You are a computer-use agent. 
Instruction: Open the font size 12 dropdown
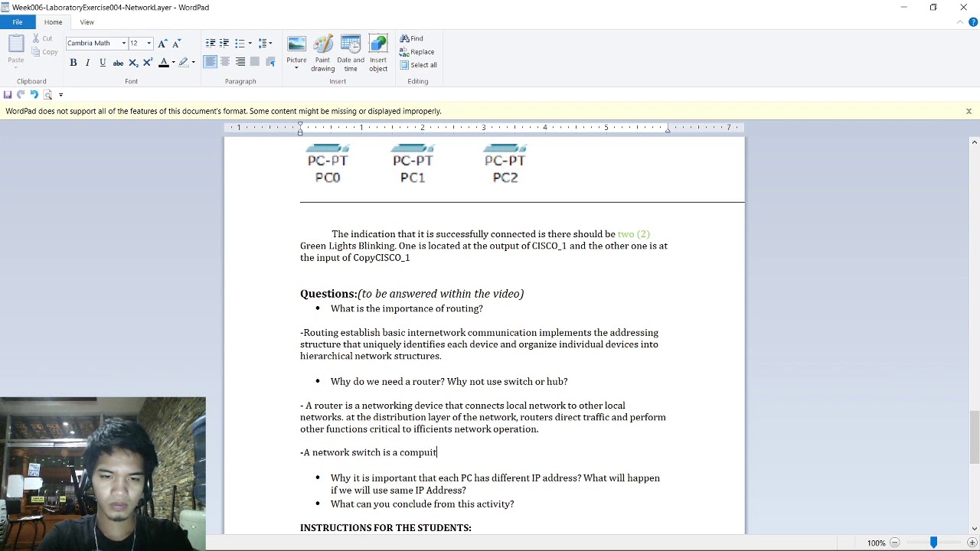click(x=149, y=43)
